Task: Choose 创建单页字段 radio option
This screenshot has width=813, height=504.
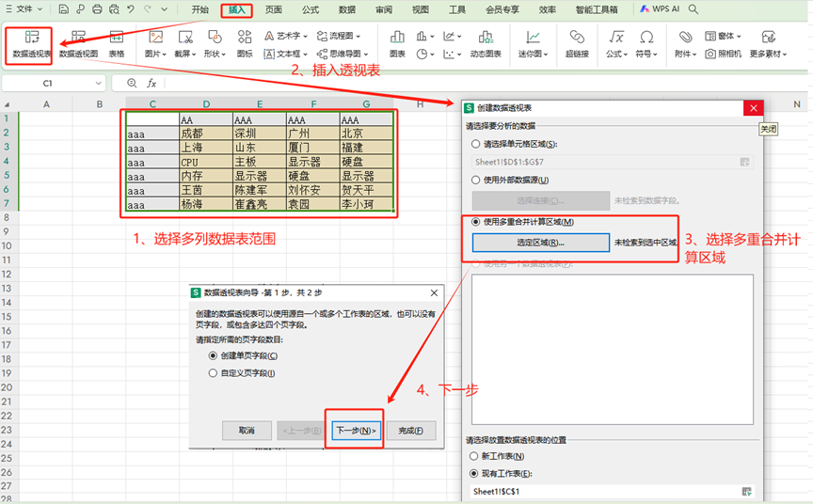Action: 213,355
